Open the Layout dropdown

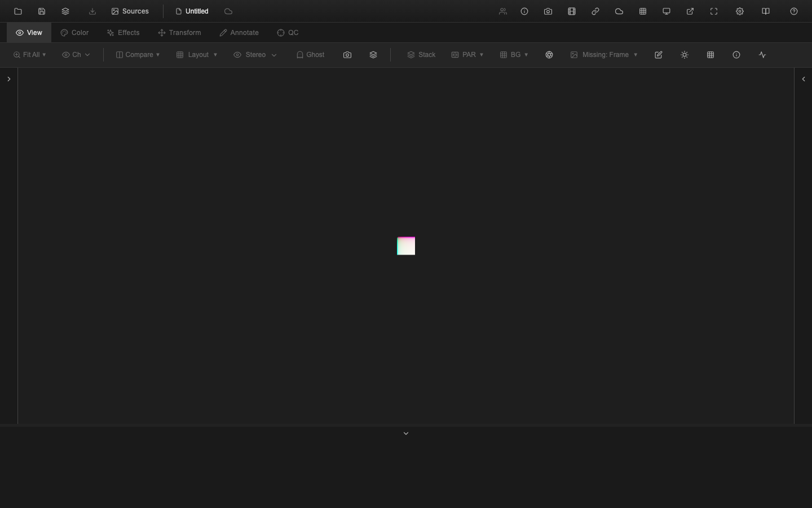point(196,55)
